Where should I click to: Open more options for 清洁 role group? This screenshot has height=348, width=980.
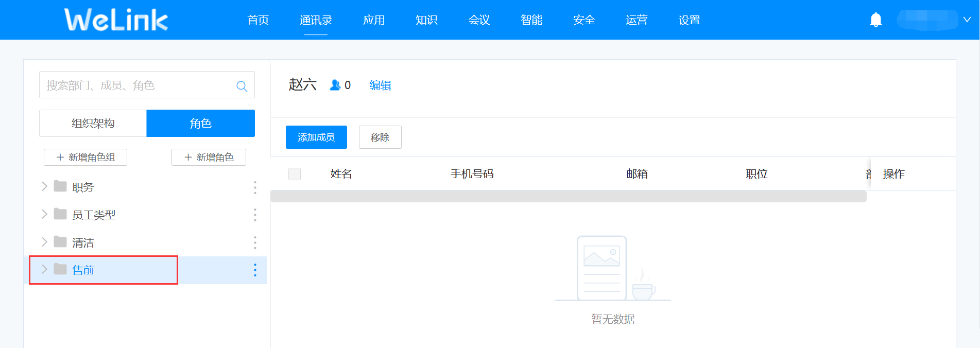click(255, 242)
